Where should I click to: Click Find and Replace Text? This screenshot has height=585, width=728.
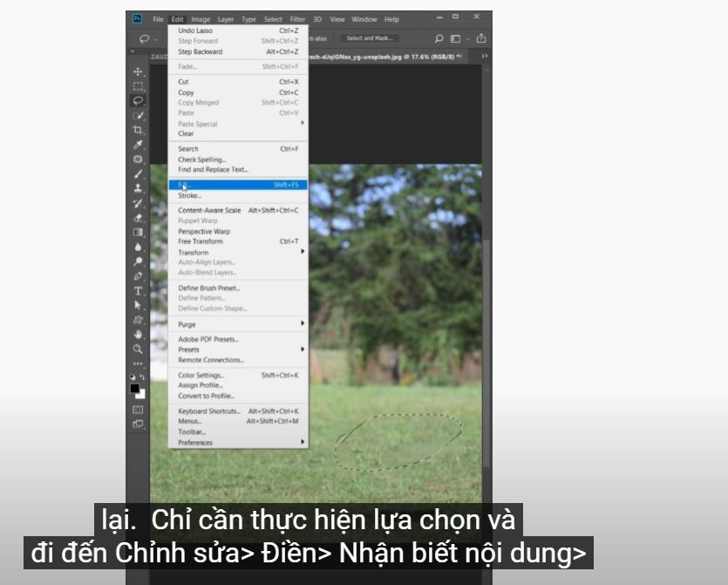tap(238, 169)
